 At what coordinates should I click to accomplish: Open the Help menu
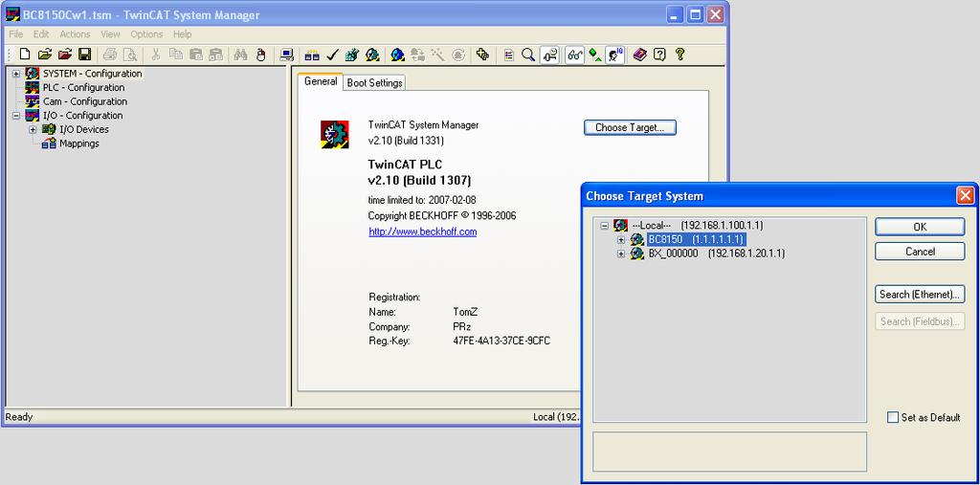[x=183, y=34]
